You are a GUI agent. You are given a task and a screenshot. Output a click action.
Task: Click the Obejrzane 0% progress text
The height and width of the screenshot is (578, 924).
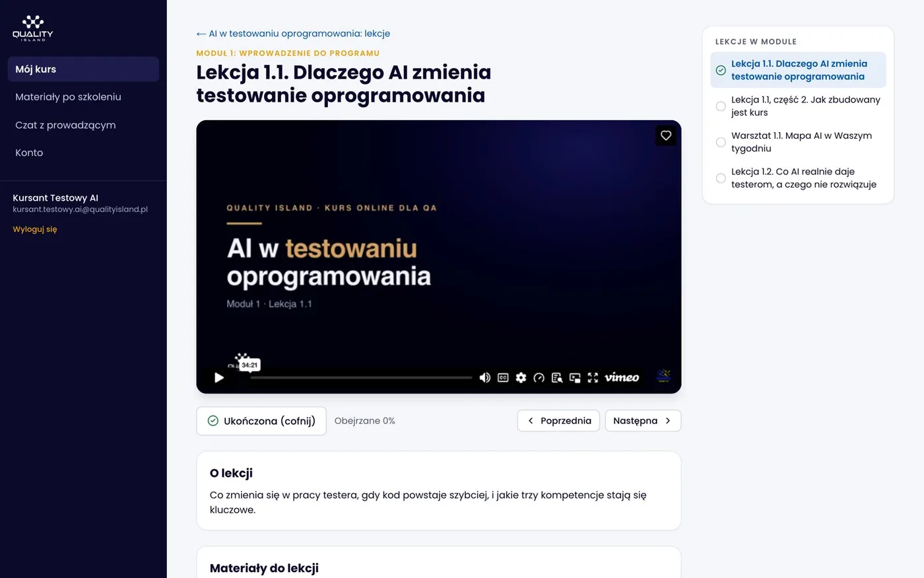[365, 421]
